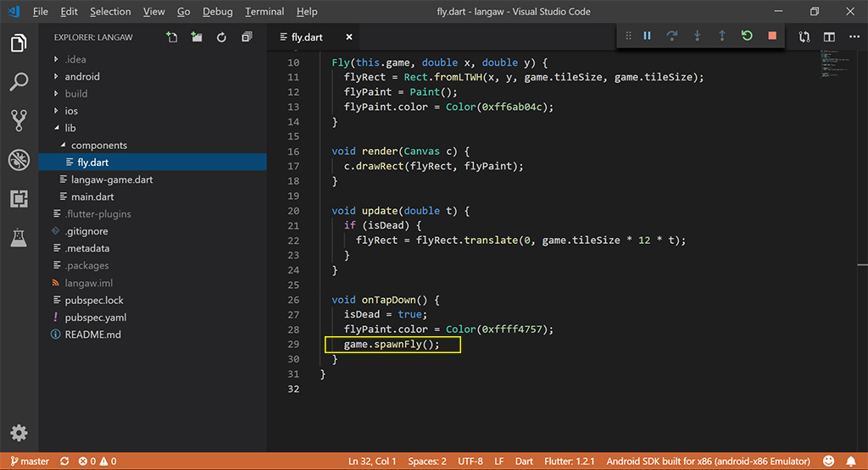Viewport: 868px width, 470px height.
Task: Expand the ios folder
Action: point(71,111)
